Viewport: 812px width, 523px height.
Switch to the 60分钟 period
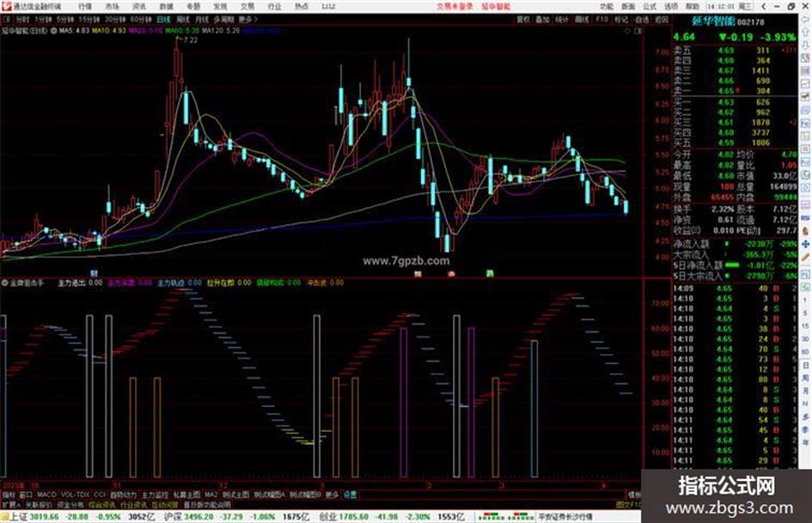coord(141,19)
